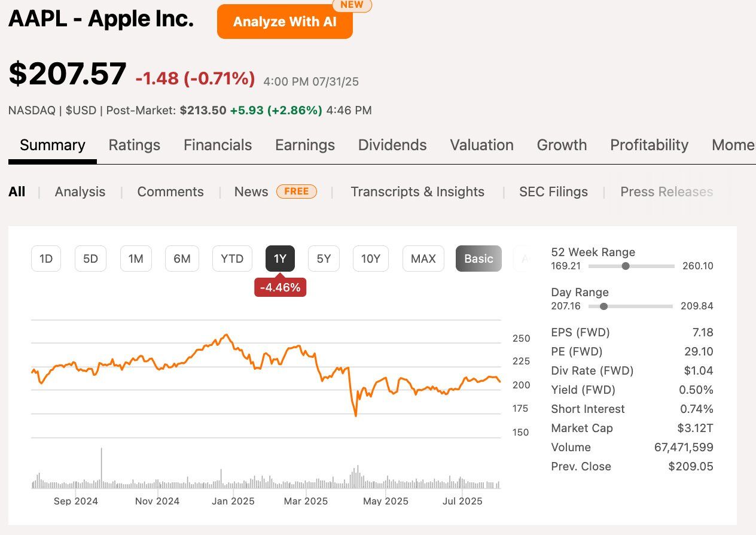
Task: View the Dividends tab
Action: click(x=392, y=145)
